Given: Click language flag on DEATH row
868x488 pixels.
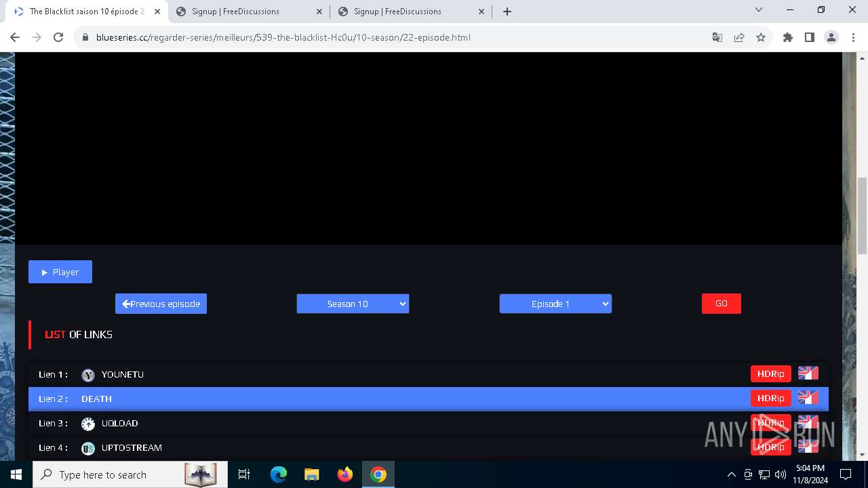Looking at the screenshot, I should click(808, 398).
